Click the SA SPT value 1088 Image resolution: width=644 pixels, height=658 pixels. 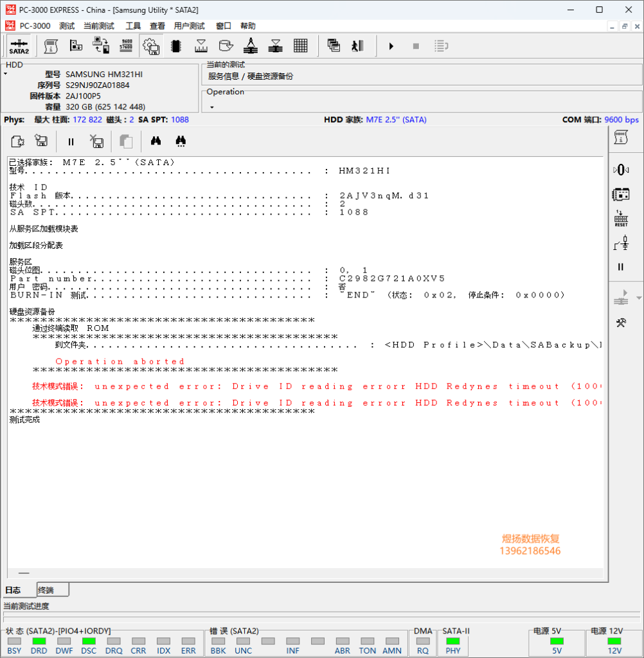tap(180, 120)
